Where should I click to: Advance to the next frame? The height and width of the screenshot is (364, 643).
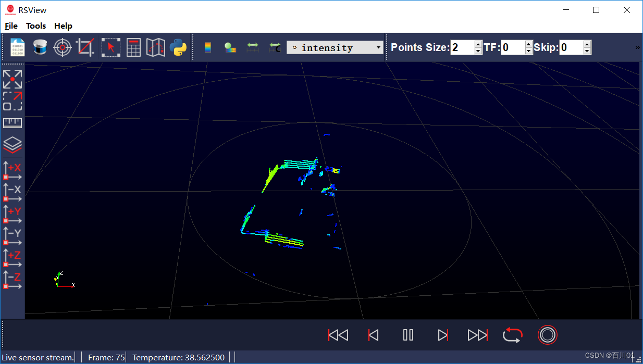pos(443,335)
